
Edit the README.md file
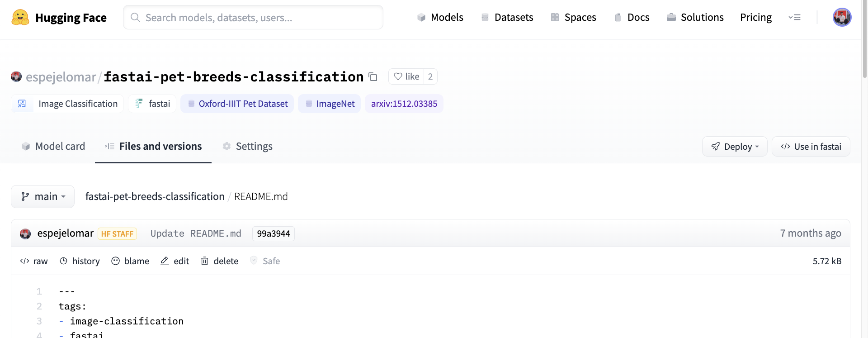point(175,261)
